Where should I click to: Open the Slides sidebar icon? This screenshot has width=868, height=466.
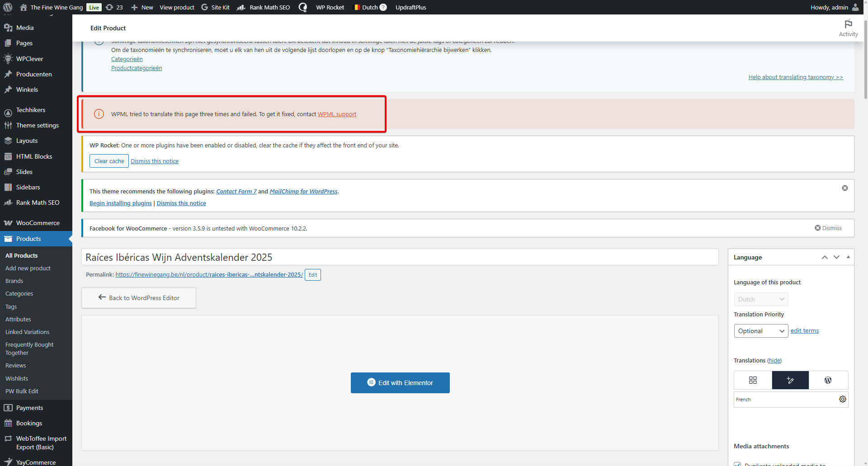coord(8,172)
